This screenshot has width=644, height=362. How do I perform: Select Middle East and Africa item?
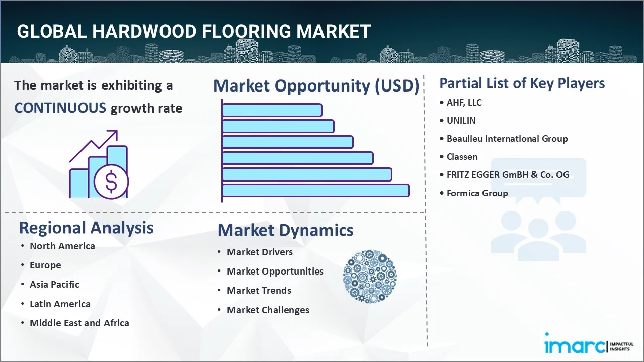coord(79,323)
